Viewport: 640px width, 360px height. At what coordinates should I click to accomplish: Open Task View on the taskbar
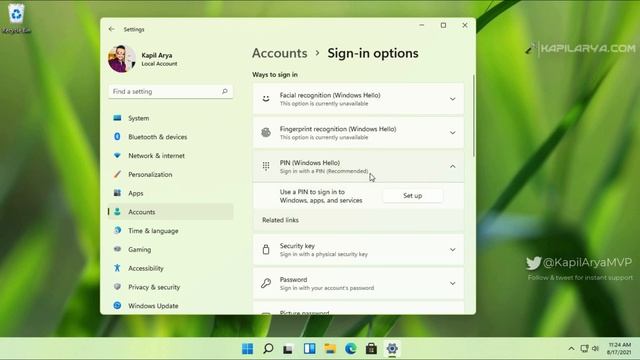point(288,349)
